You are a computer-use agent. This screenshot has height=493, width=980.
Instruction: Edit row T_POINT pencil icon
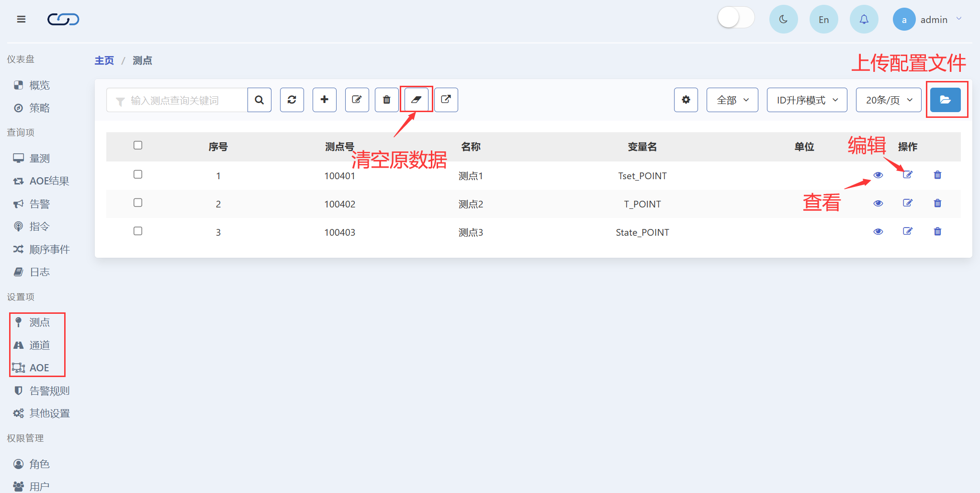click(x=908, y=203)
